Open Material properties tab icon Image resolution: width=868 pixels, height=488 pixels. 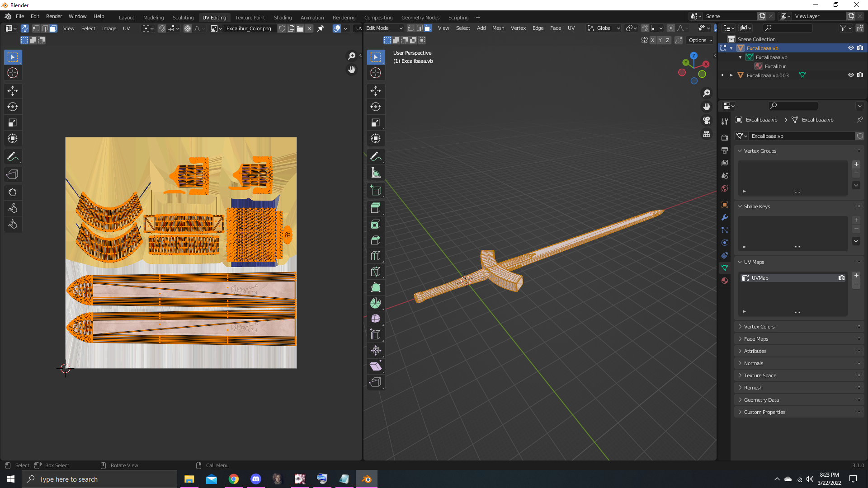pos(725,281)
